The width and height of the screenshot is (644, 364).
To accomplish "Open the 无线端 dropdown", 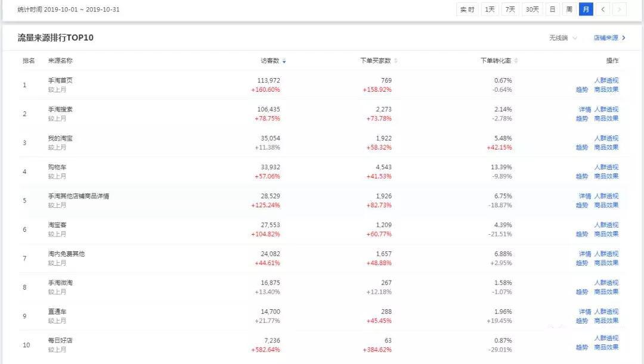I will coord(563,38).
